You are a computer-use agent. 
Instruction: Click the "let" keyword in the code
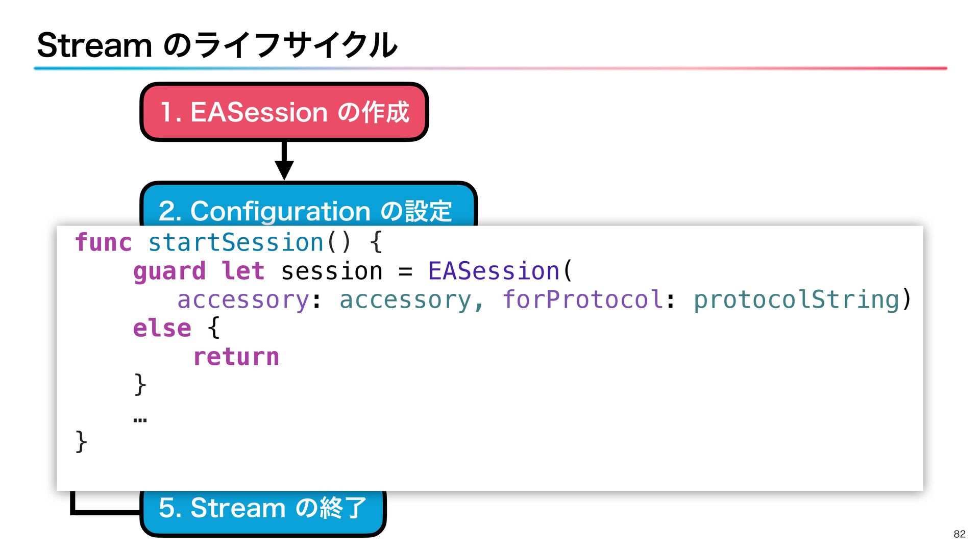click(x=243, y=271)
